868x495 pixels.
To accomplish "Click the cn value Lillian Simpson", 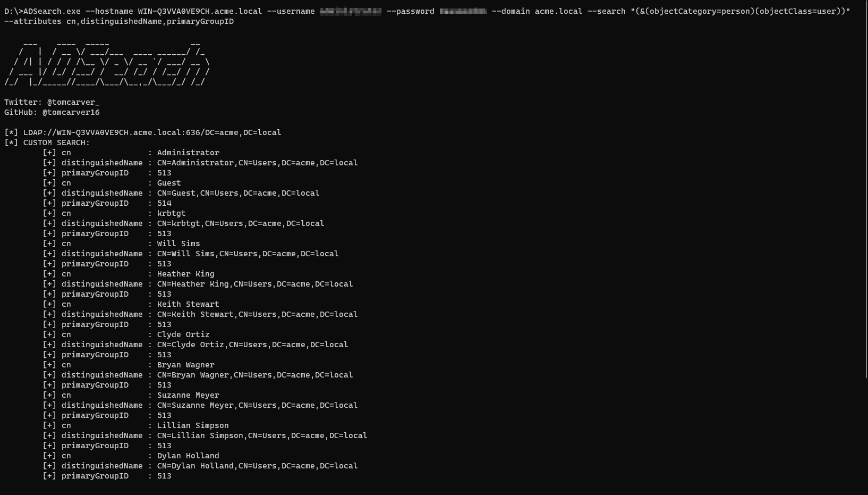I will 193,425.
